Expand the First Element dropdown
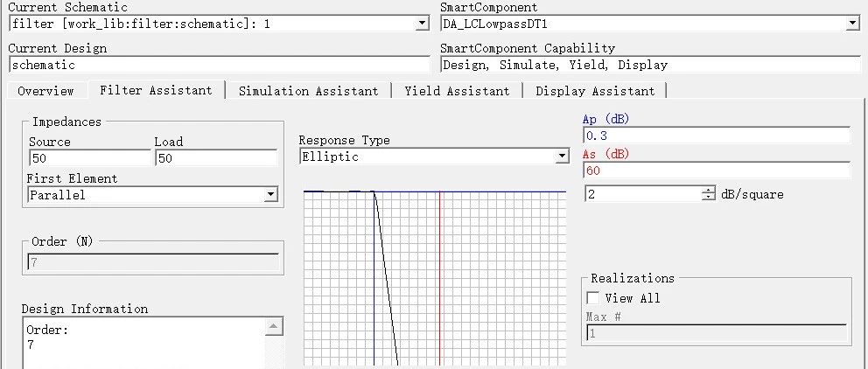868x369 pixels. pos(270,195)
